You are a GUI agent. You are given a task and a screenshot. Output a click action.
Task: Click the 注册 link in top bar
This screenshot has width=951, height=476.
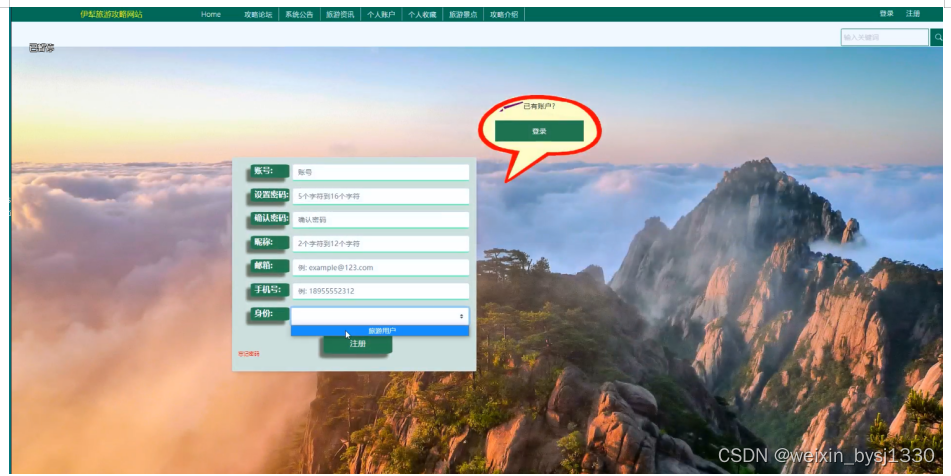click(x=913, y=13)
